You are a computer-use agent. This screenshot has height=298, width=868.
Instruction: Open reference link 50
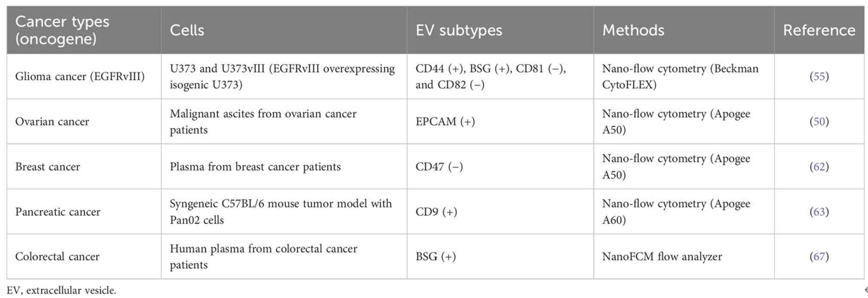[819, 122]
